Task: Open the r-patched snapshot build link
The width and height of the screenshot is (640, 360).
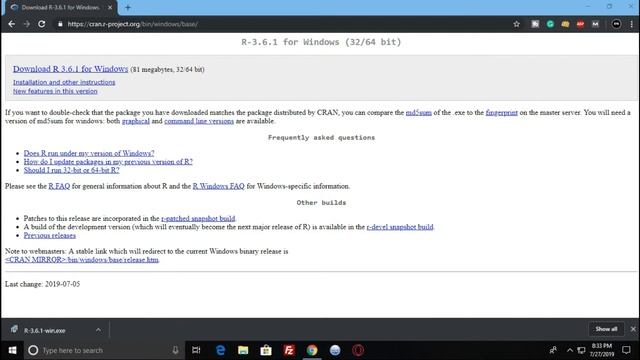Action: click(198, 218)
